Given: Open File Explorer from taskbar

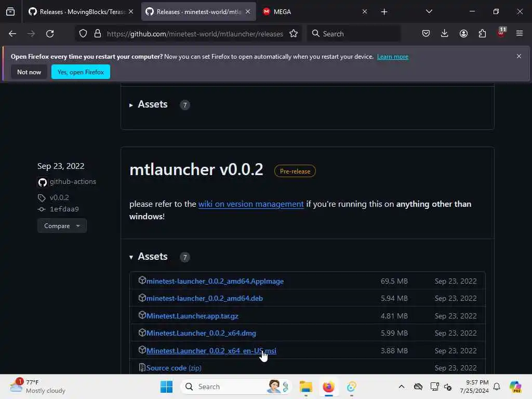Looking at the screenshot, I should (305, 387).
